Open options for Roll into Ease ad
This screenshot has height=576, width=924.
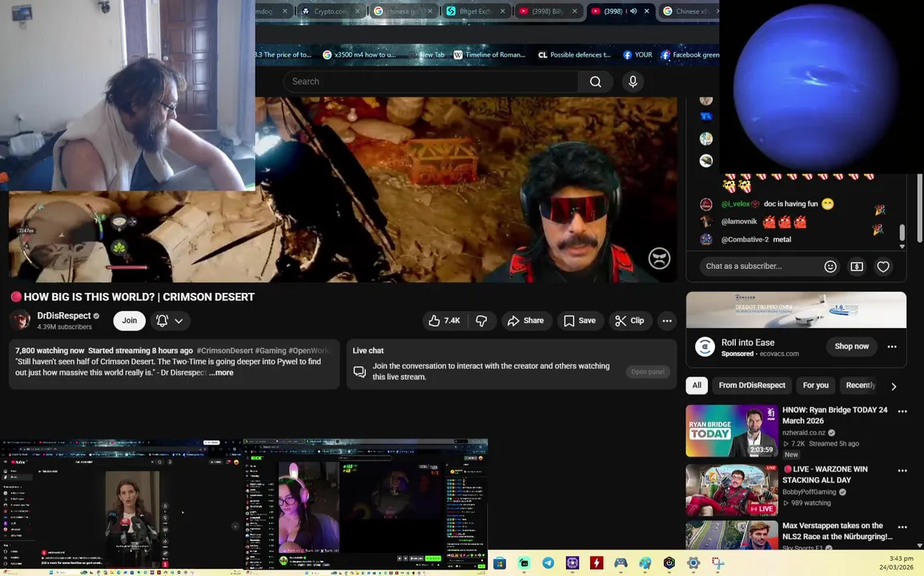click(892, 346)
